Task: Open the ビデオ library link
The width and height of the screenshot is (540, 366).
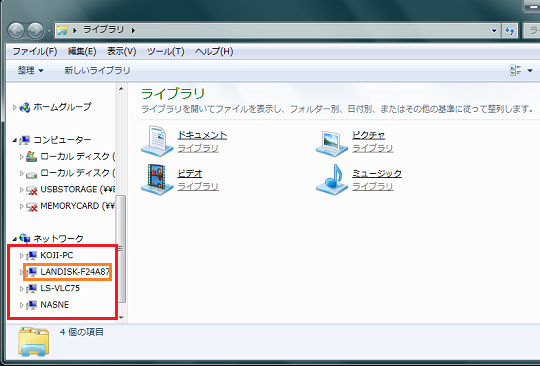Action: pos(189,173)
